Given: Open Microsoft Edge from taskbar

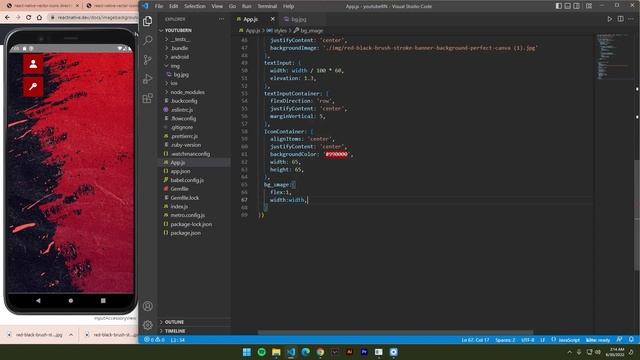Looking at the screenshot, I should click(x=305, y=352).
